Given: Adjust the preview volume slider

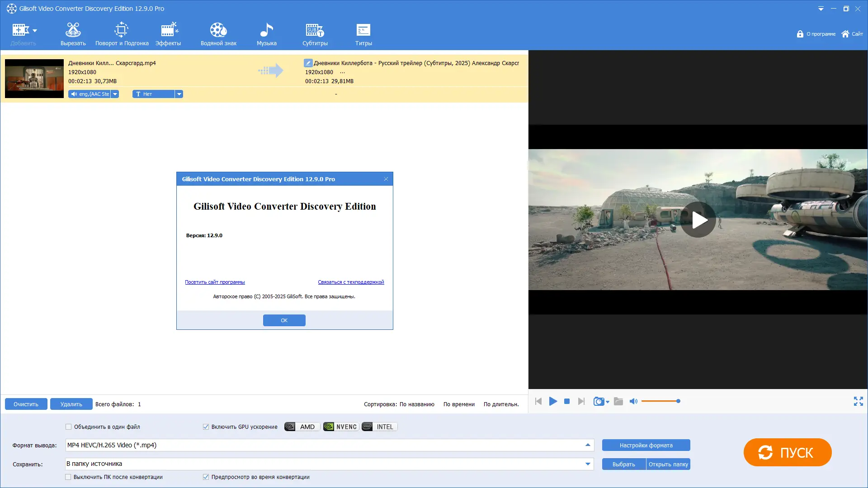Looking at the screenshot, I should pos(660,401).
